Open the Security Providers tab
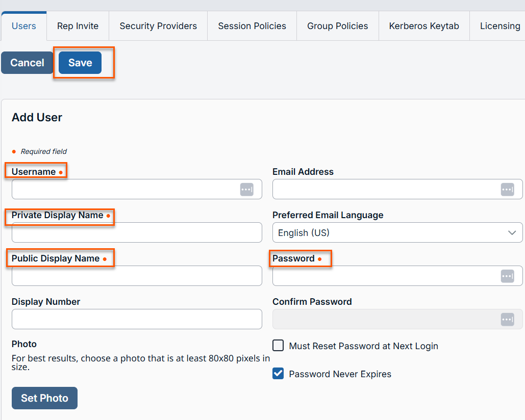 [x=158, y=26]
